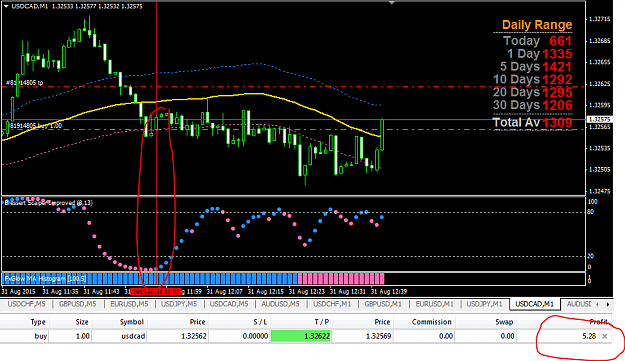Click the red date label 2015.08.31 11:57
The width and height of the screenshot is (625, 361).
pos(156,292)
